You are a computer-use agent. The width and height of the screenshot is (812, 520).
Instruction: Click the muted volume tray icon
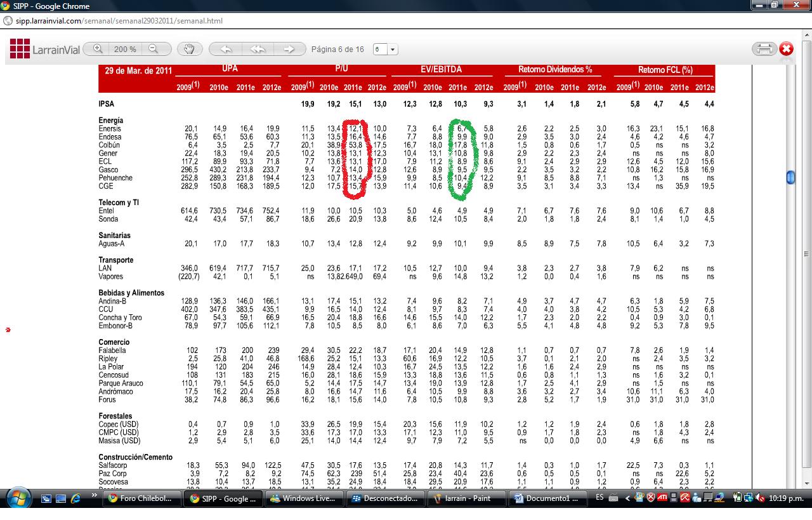(x=760, y=498)
